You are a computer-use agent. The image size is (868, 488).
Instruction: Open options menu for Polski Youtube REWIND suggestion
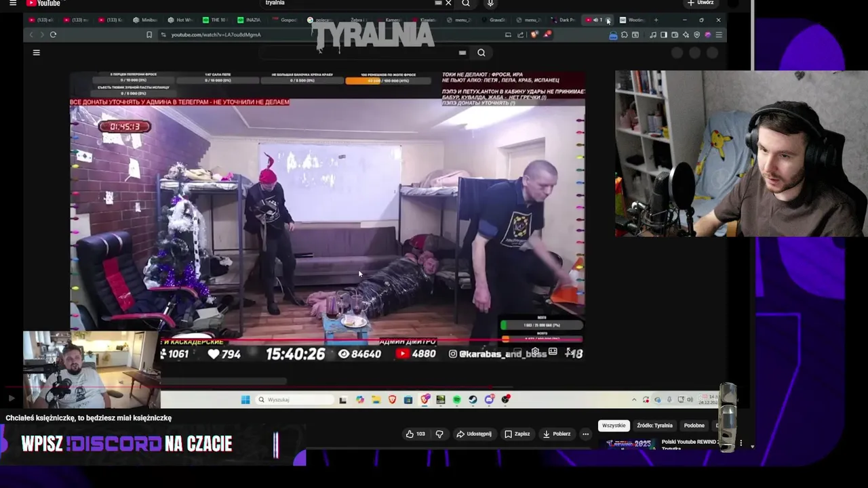pos(741,443)
